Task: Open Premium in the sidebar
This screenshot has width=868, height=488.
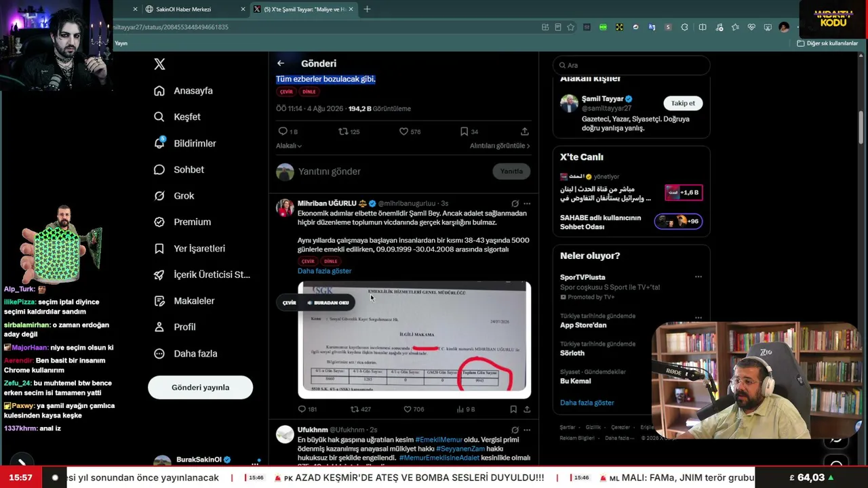Action: click(182, 222)
